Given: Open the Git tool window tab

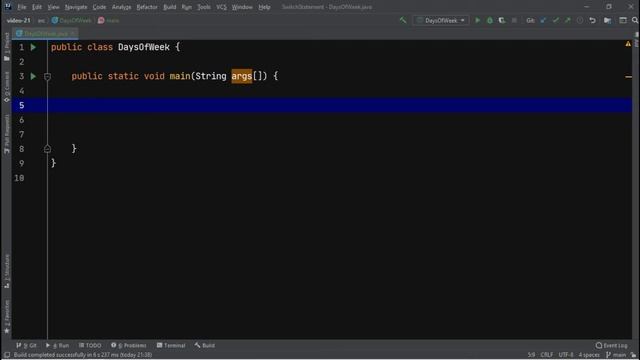Looking at the screenshot, I should 26,346.
